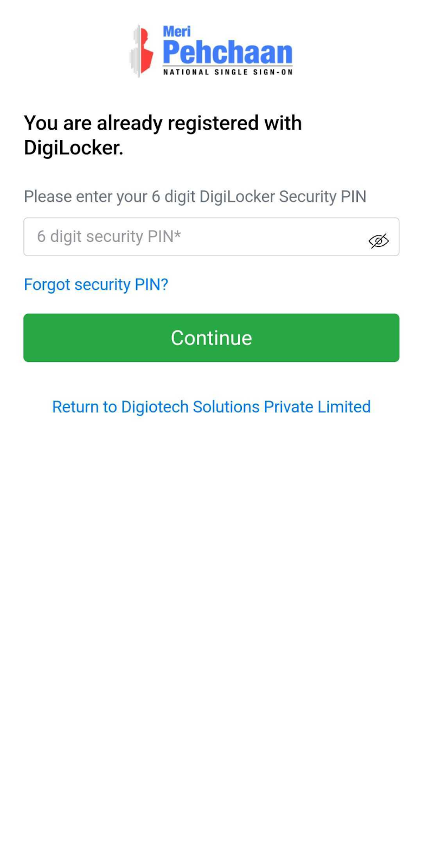Click "DigiLocker." in the bold heading

pyautogui.click(x=74, y=148)
